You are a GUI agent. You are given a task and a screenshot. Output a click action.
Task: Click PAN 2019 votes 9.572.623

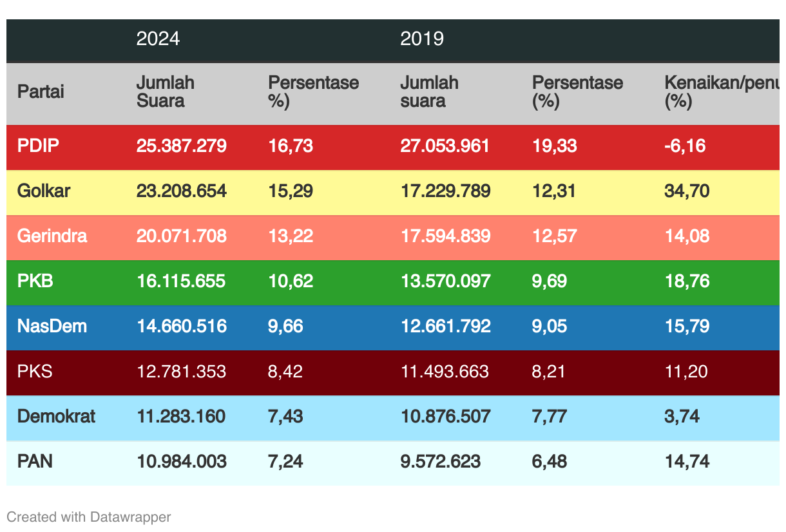441,461
